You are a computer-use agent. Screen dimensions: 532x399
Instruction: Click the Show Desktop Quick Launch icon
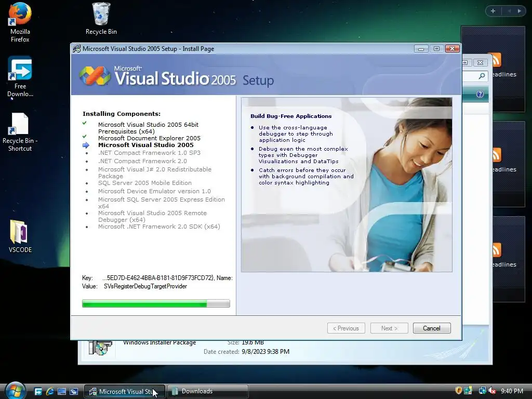(x=62, y=392)
